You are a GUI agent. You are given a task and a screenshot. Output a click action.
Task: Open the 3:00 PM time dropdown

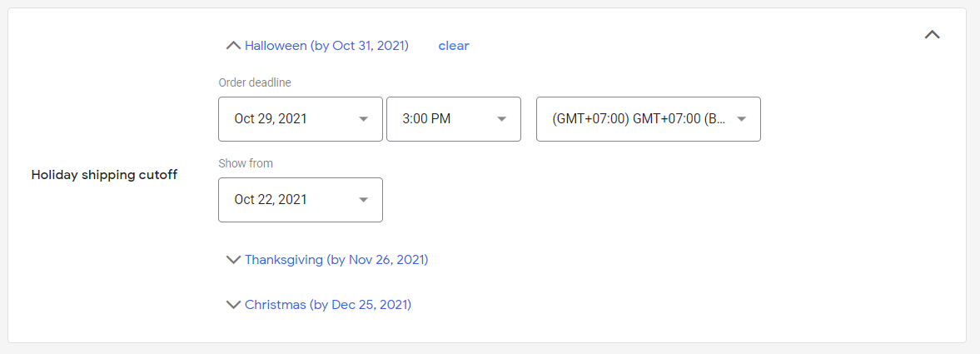(x=454, y=119)
